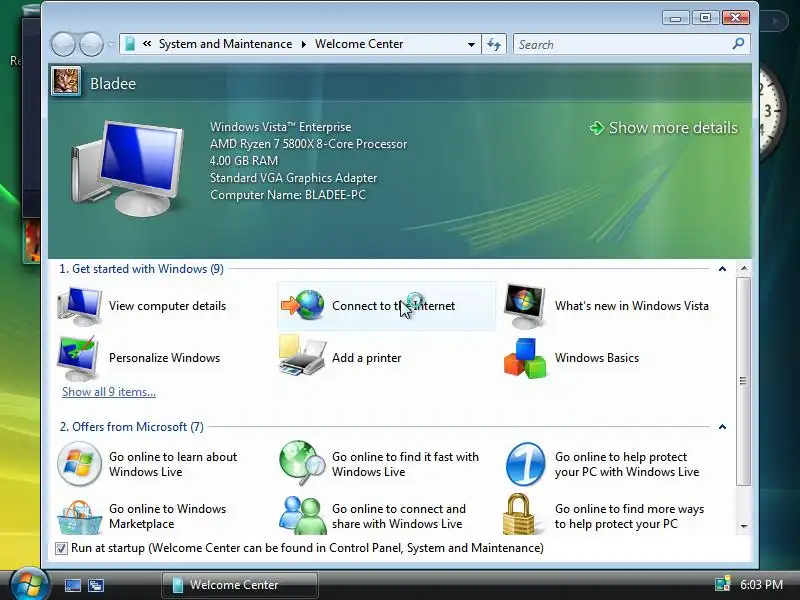
Task: Click the Windows Basics label
Action: coord(597,358)
